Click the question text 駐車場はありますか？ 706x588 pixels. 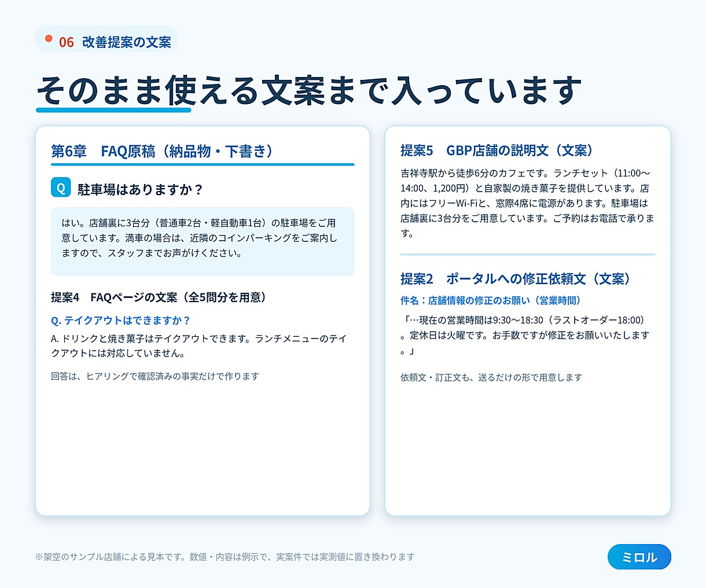click(x=141, y=189)
